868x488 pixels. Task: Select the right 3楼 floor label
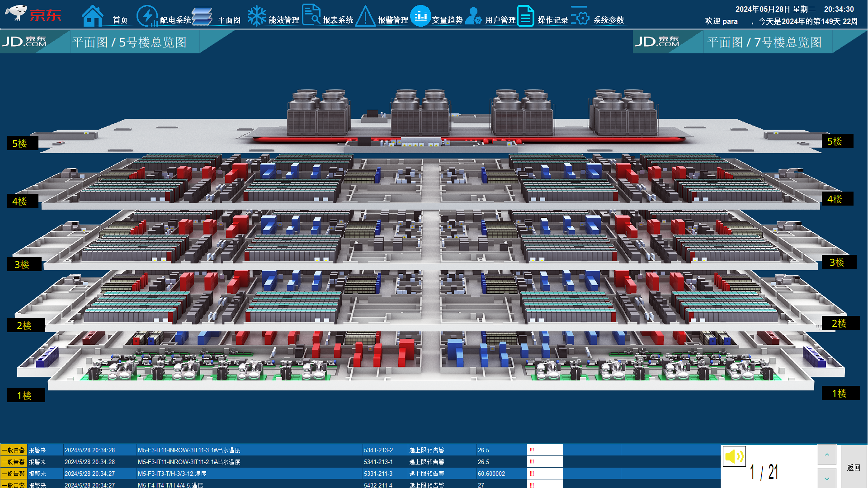tap(837, 262)
